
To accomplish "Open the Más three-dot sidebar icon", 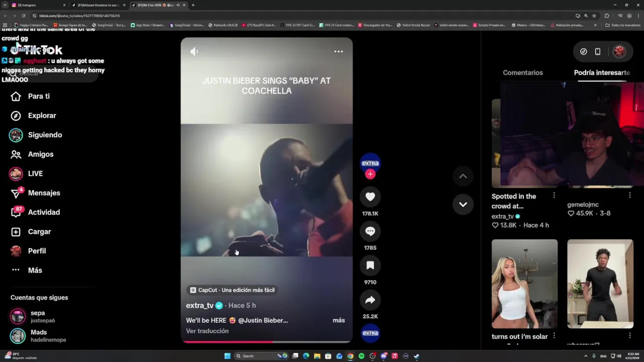I will (x=16, y=270).
